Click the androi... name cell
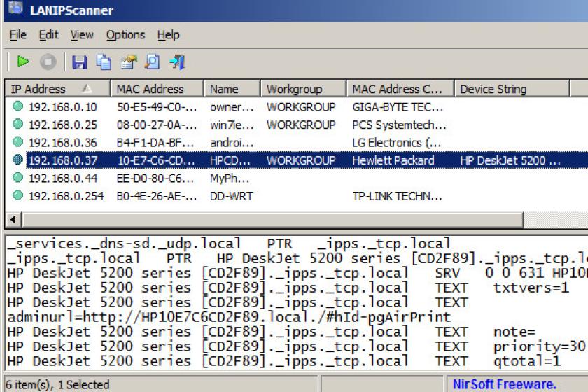The image size is (588, 392). tap(232, 143)
